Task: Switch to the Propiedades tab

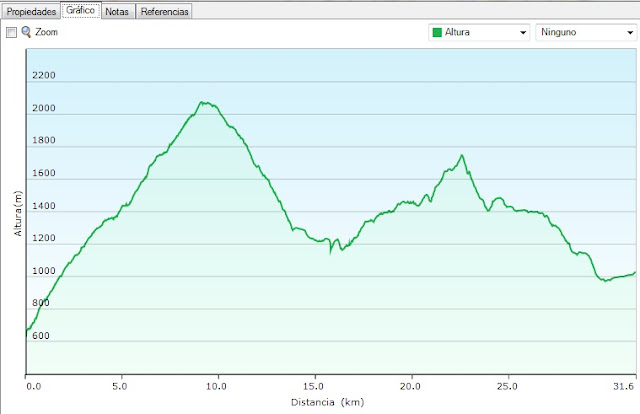Action: 30,11
